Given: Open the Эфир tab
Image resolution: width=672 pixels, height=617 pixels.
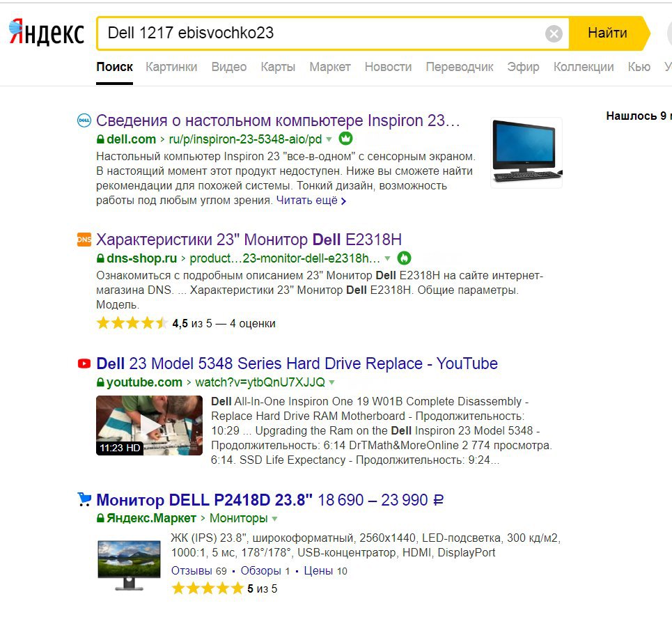Looking at the screenshot, I should [x=523, y=67].
